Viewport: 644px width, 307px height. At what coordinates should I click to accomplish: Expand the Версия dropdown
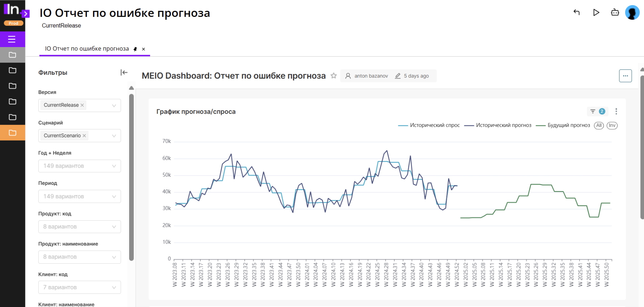[x=114, y=106]
